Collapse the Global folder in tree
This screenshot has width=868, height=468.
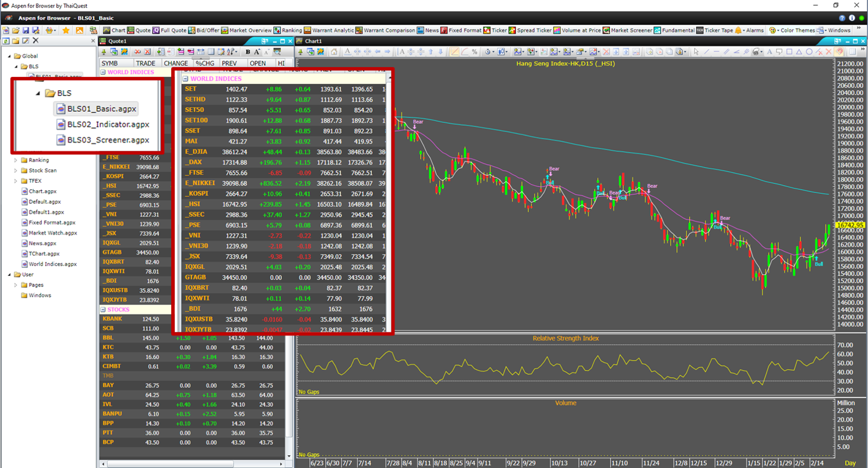(9, 56)
